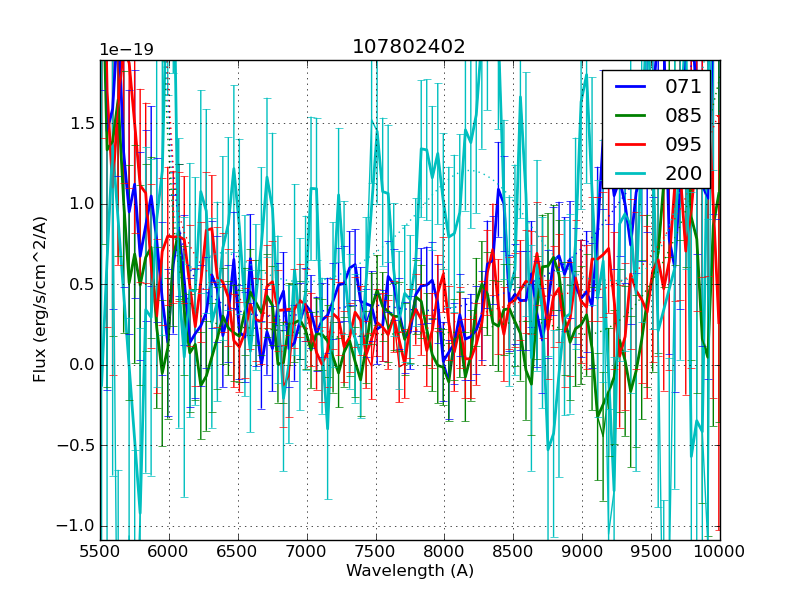Click the 8500 x-axis tick label
The width and height of the screenshot is (800, 600).
point(514,551)
